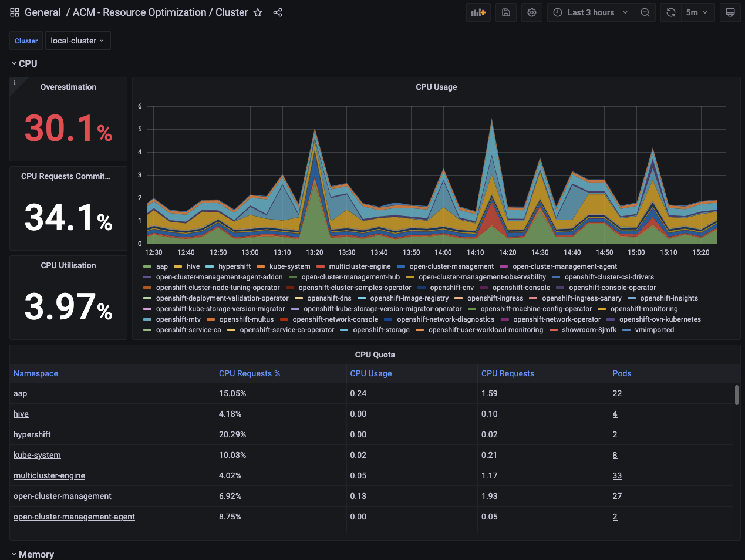Screen dimensions: 745x560
Task: Open the local-cluster variable dropdown
Action: pos(77,41)
